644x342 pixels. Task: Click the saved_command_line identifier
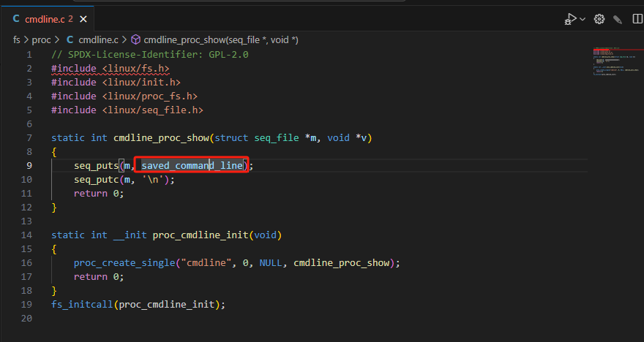pos(192,166)
